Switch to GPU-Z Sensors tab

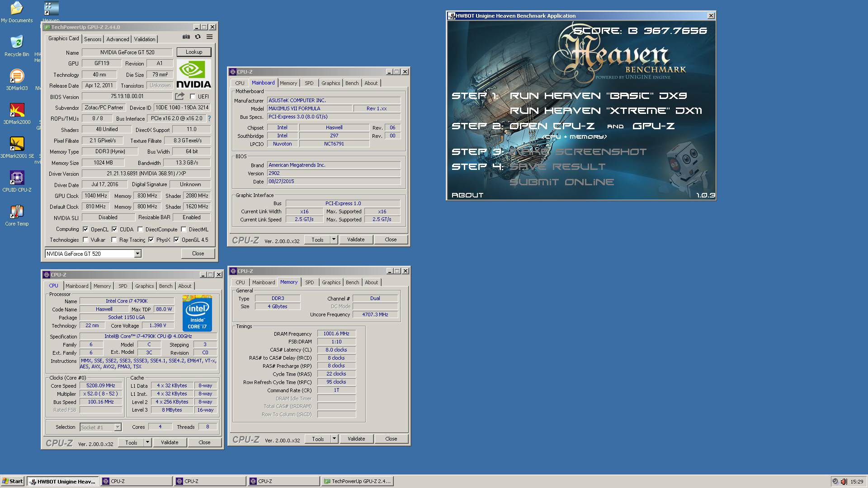pos(93,39)
